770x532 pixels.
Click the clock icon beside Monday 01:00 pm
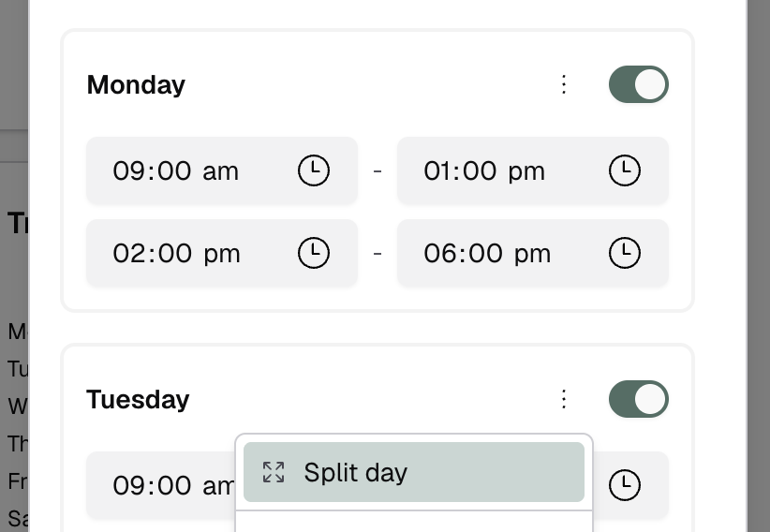tap(624, 170)
